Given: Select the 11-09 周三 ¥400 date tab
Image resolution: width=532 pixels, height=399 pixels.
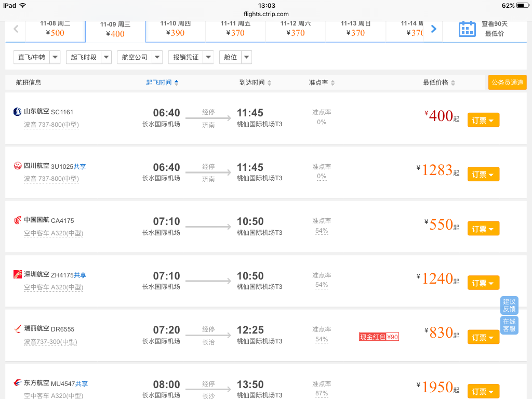Looking at the screenshot, I should point(115,31).
